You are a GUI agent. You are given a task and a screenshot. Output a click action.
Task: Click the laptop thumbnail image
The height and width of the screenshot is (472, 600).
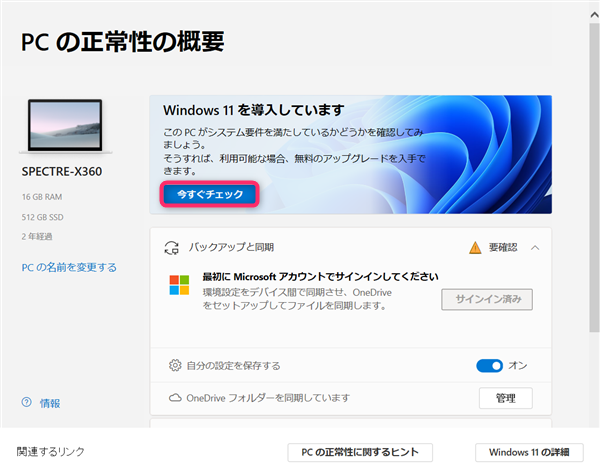click(65, 126)
